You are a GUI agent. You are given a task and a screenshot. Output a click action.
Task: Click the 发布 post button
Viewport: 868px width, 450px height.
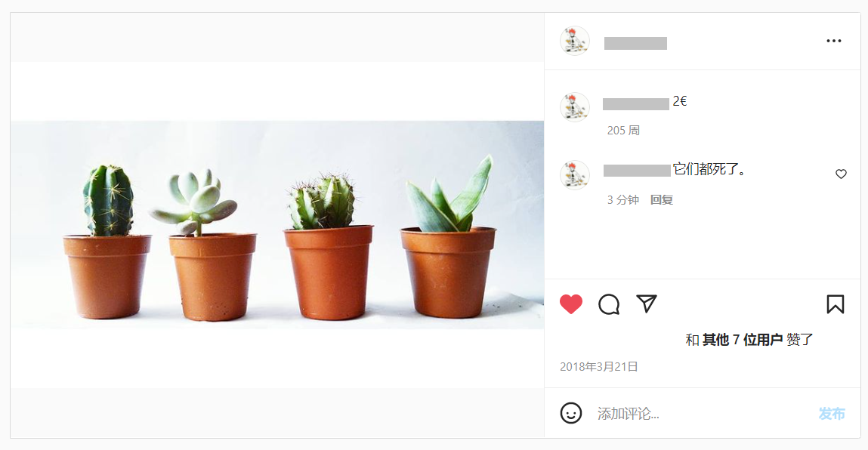click(x=832, y=414)
